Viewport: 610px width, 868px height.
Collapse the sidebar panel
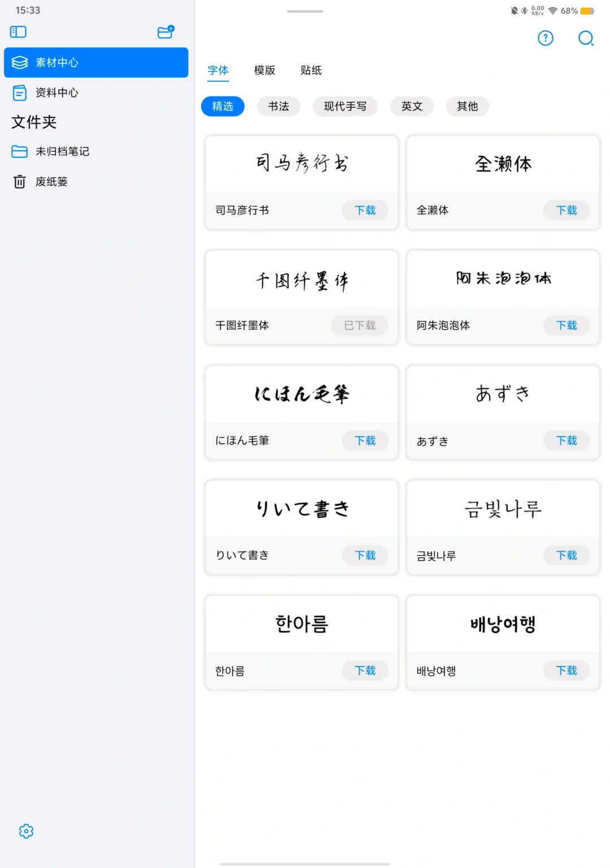pyautogui.click(x=18, y=32)
